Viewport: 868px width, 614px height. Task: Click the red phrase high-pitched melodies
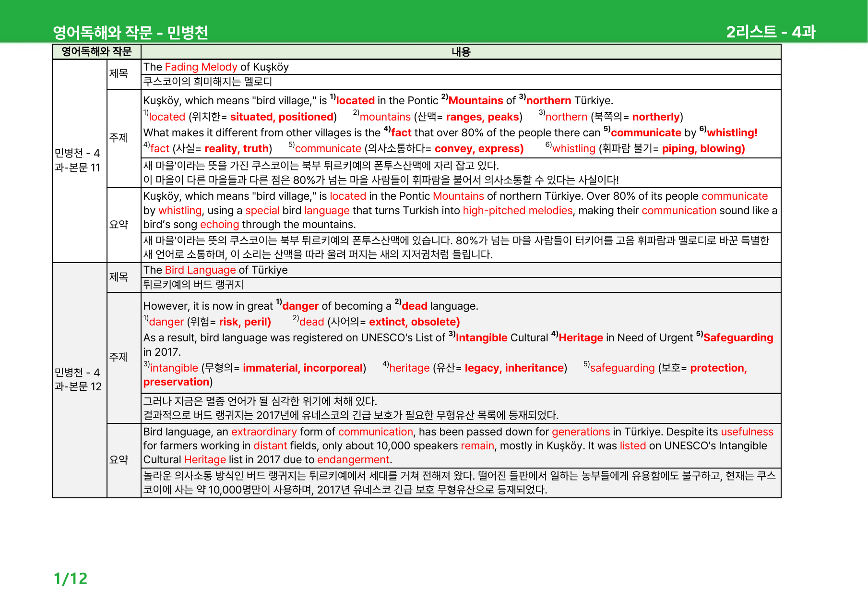pos(518,210)
